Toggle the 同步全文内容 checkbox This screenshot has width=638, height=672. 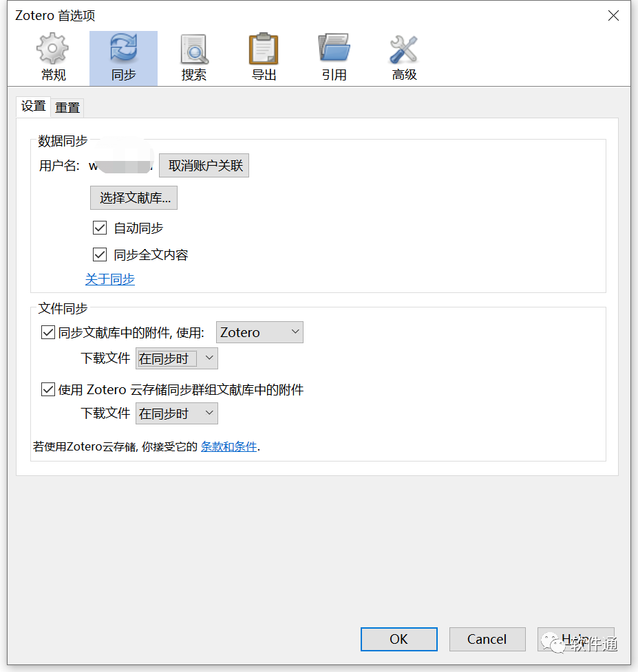click(100, 254)
